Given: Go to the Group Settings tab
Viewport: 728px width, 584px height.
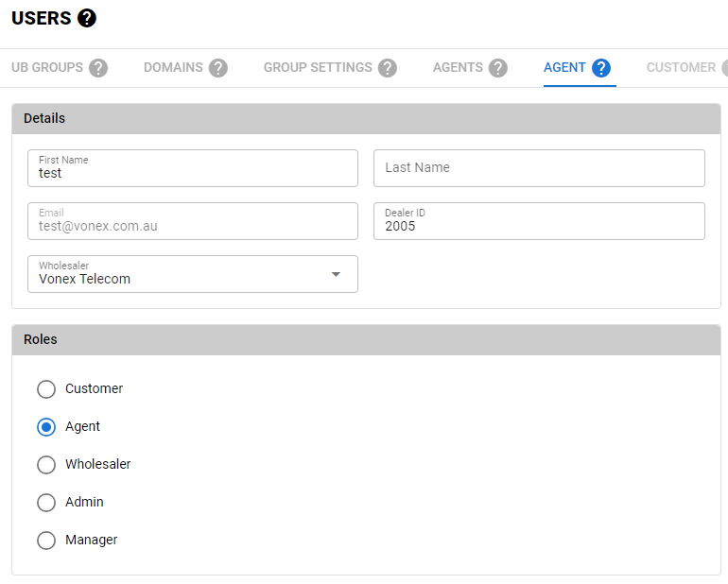Looking at the screenshot, I should click(x=318, y=68).
